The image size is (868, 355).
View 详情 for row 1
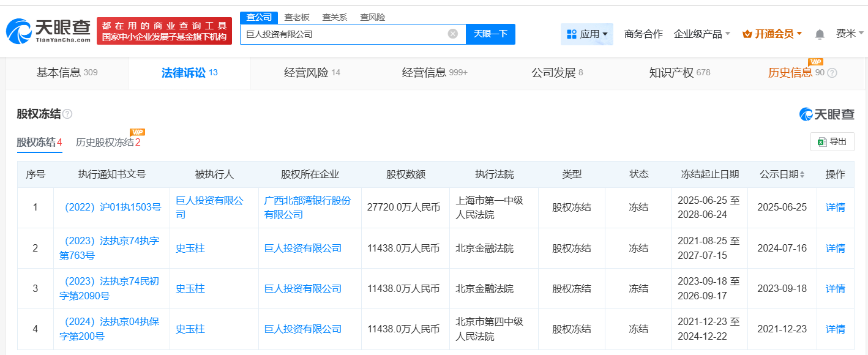836,207
